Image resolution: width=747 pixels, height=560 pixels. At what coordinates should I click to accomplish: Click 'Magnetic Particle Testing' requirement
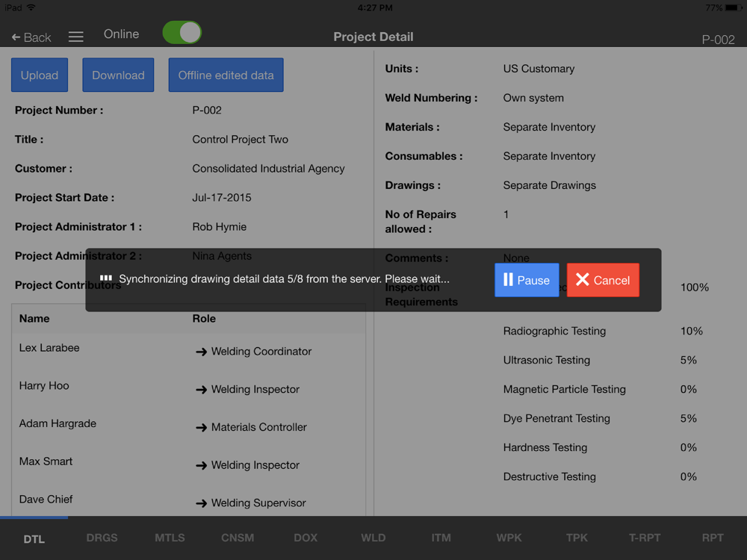point(565,389)
